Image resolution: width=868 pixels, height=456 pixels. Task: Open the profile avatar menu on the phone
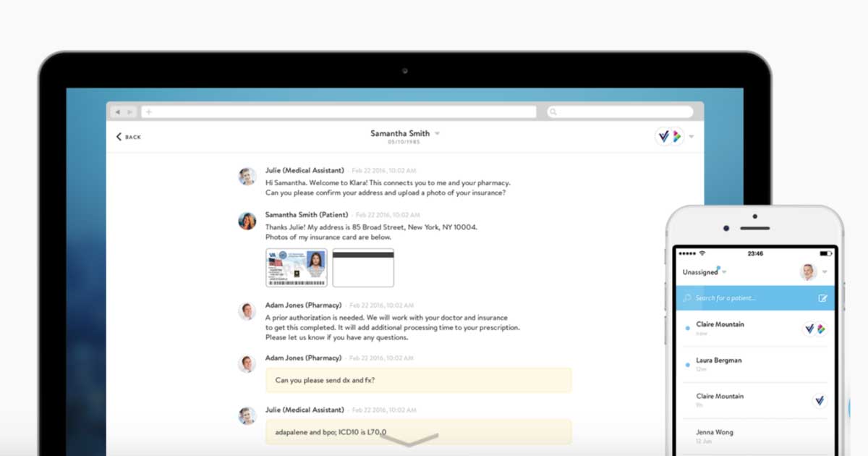[809, 271]
